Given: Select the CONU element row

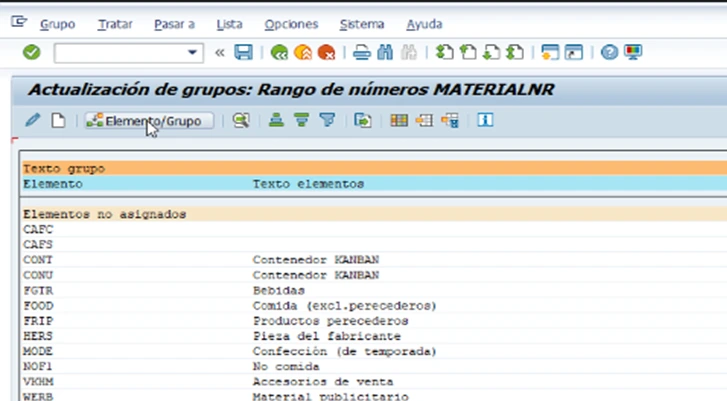Looking at the screenshot, I should (x=374, y=275).
